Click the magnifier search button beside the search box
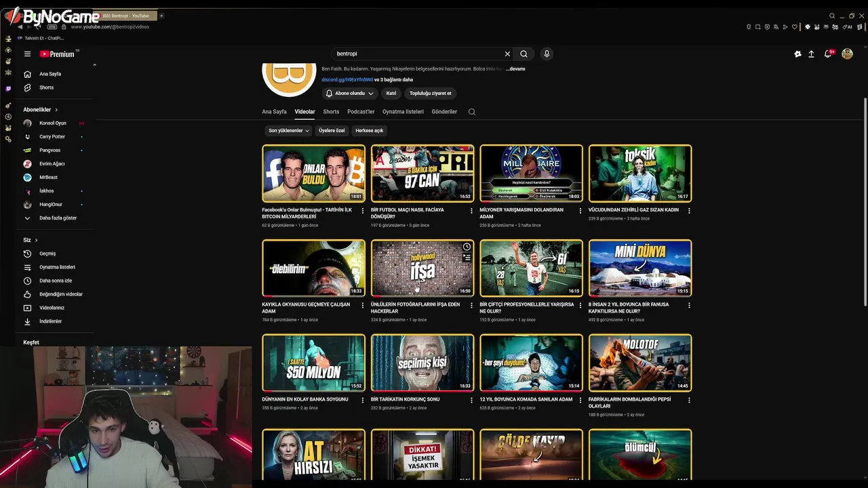Viewport: 868px width, 488px height. tap(524, 54)
